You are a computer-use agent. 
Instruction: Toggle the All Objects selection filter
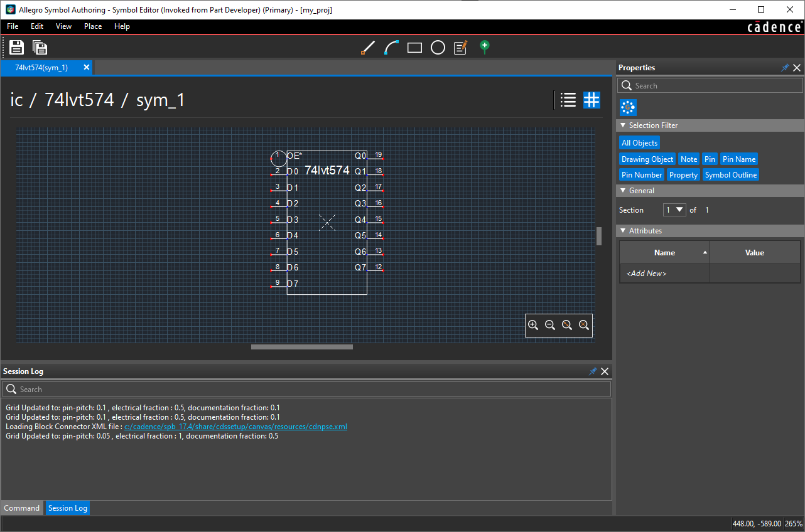[x=640, y=143]
